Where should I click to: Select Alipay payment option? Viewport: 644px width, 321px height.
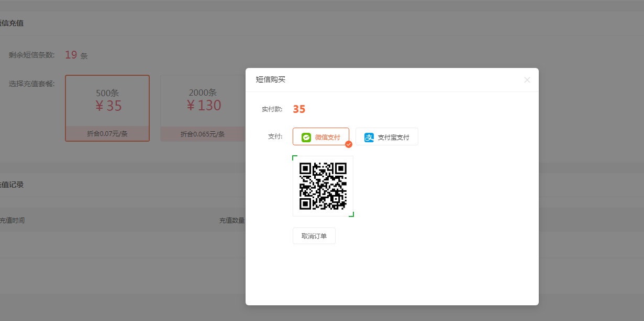[x=387, y=137]
